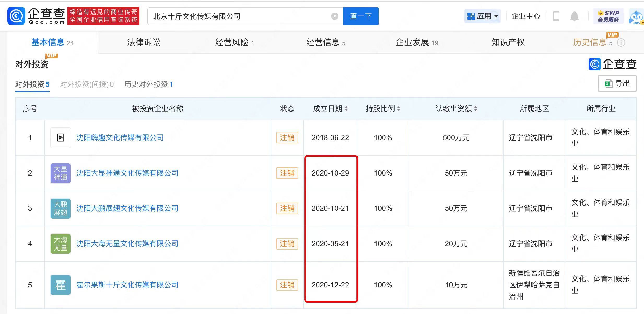Open 沈阳嗨趣文化传媒有限公司 company link

119,137
